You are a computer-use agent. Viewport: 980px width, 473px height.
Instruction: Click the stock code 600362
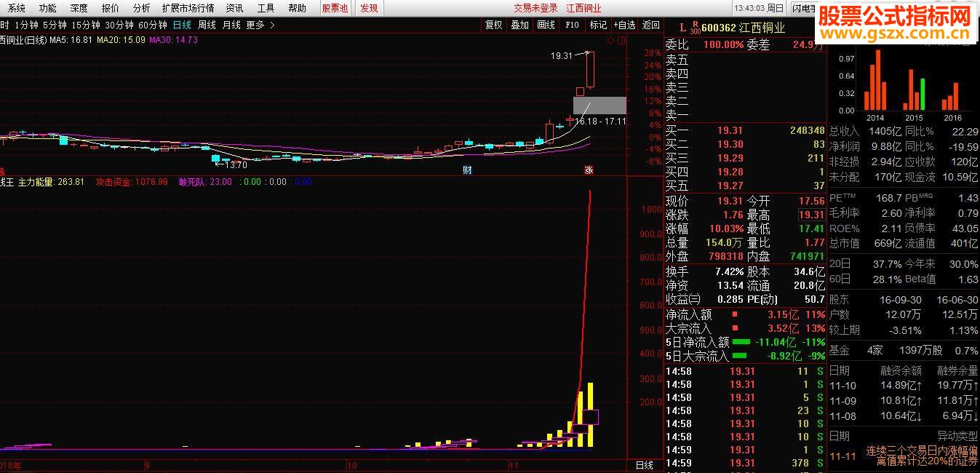click(719, 28)
